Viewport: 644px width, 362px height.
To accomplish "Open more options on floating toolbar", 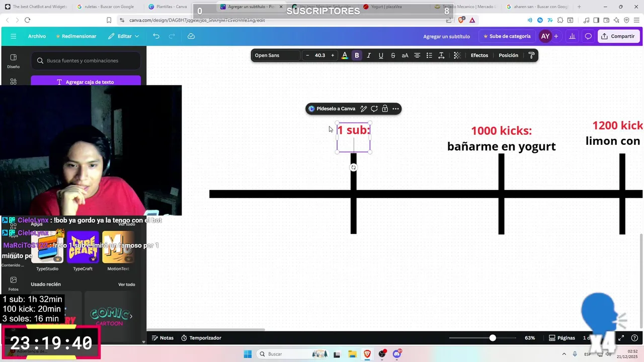I will coord(396,109).
